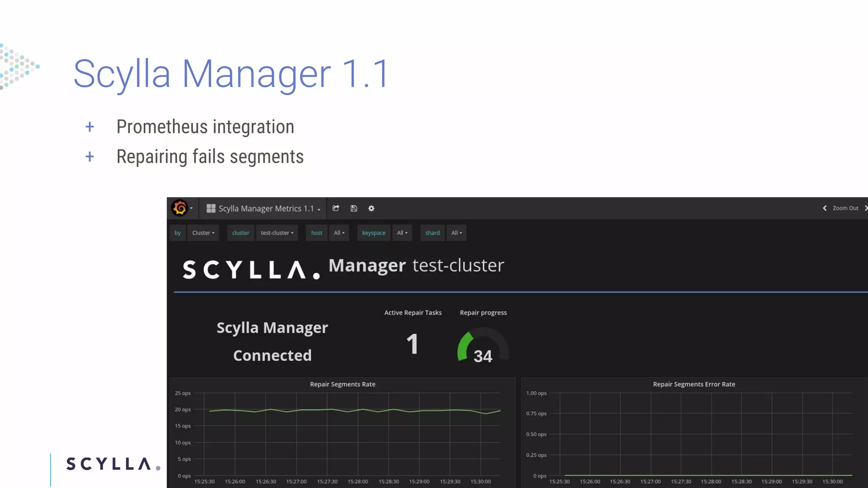Image resolution: width=868 pixels, height=488 pixels.
Task: Open the 'by' Cluster dropdown
Action: pyautogui.click(x=203, y=233)
